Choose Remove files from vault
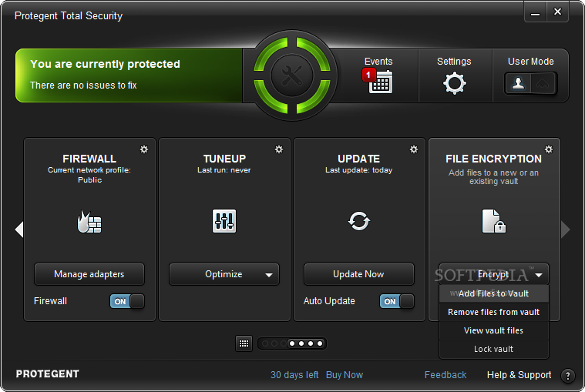 493,312
